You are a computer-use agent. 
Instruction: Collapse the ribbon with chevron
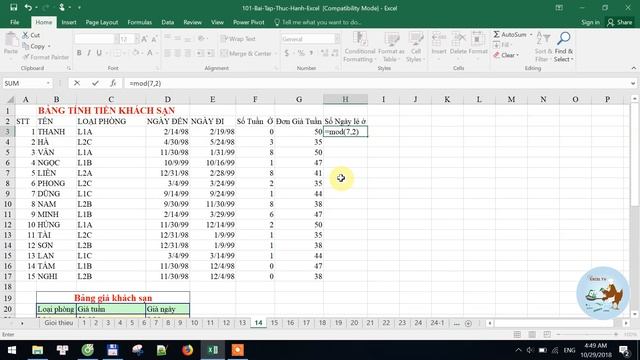[x=633, y=68]
